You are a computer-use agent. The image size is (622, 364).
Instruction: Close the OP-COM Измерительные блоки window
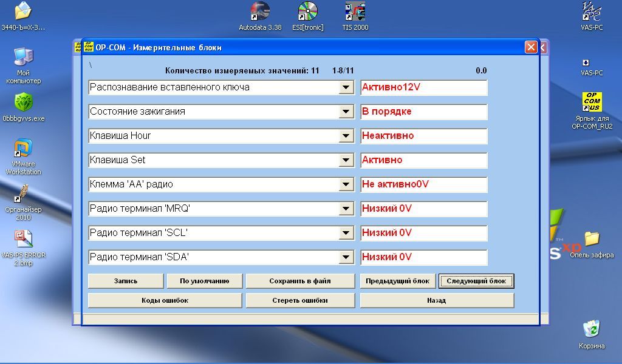click(x=531, y=47)
